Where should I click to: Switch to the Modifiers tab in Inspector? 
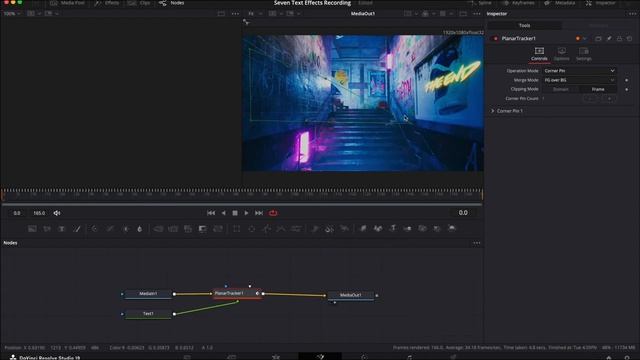click(598, 25)
